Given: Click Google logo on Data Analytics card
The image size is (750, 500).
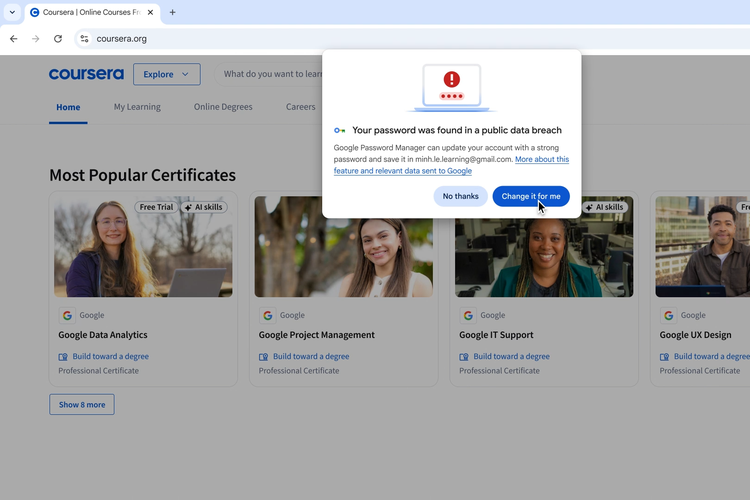Looking at the screenshot, I should pos(67,315).
